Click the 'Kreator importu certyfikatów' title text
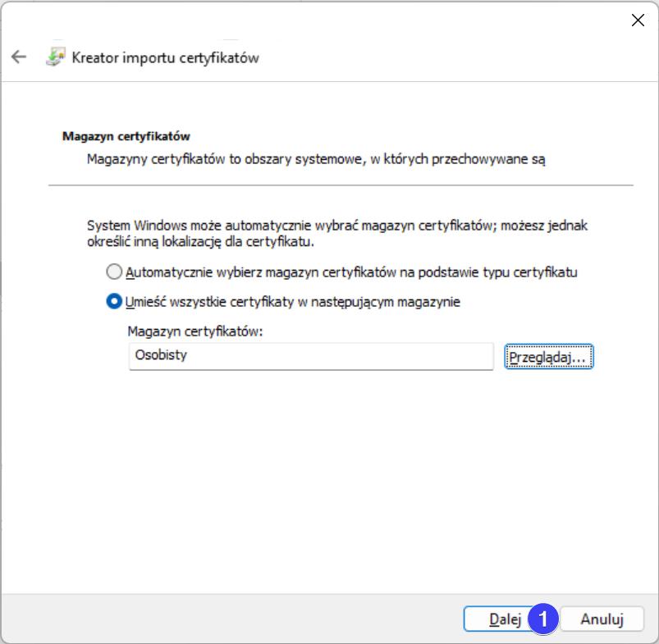The width and height of the screenshot is (659, 644). pos(166,57)
